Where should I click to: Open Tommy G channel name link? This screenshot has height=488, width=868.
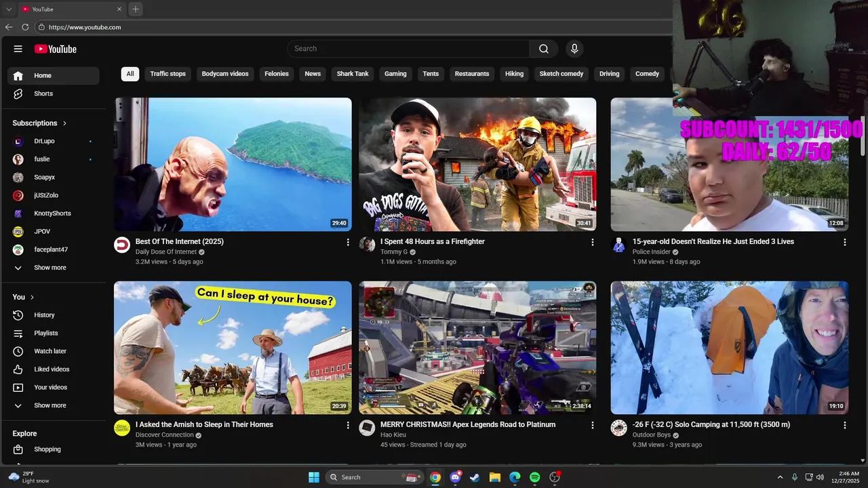394,252
